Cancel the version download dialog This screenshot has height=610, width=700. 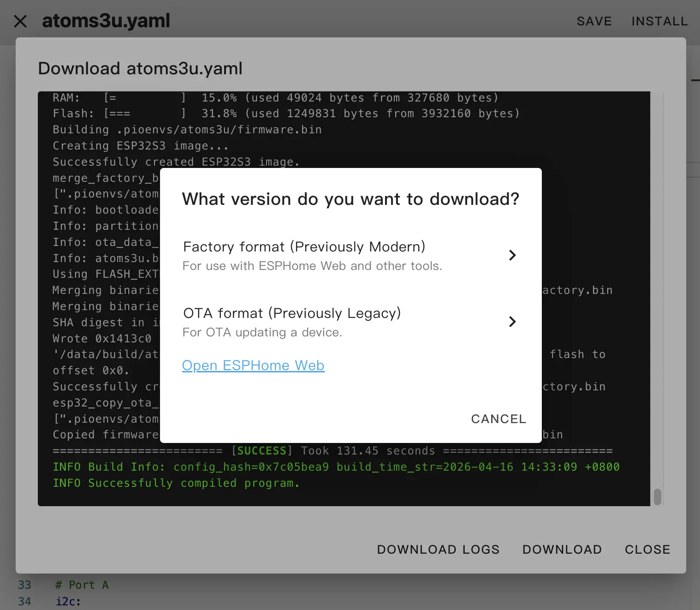(498, 419)
